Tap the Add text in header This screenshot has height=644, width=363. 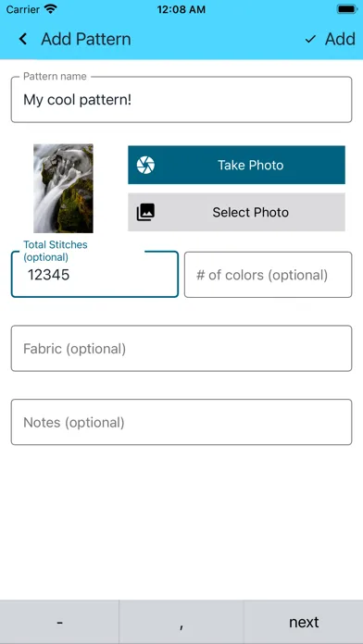340,39
